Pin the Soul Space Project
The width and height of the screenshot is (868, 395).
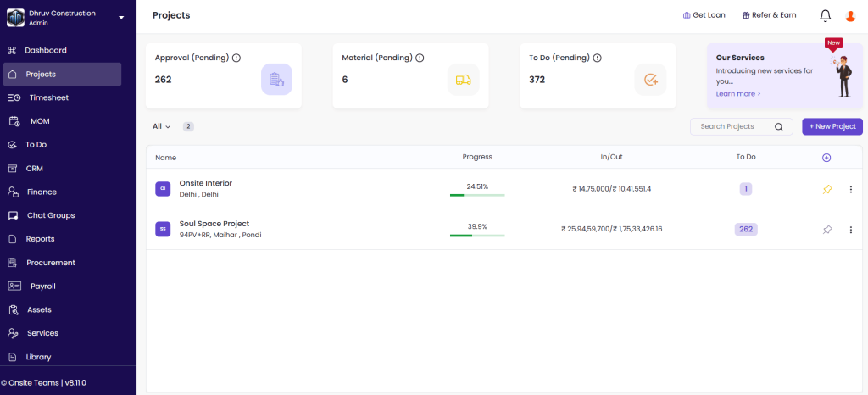827,230
